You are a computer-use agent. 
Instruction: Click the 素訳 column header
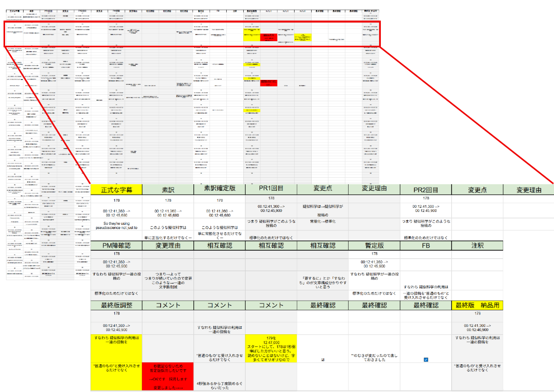[168, 189]
